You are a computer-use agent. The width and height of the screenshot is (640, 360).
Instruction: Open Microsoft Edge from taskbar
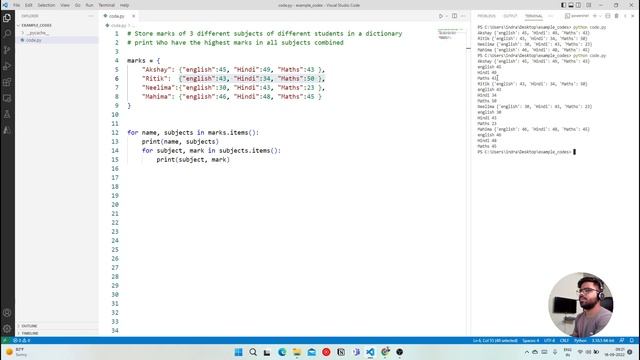282,352
